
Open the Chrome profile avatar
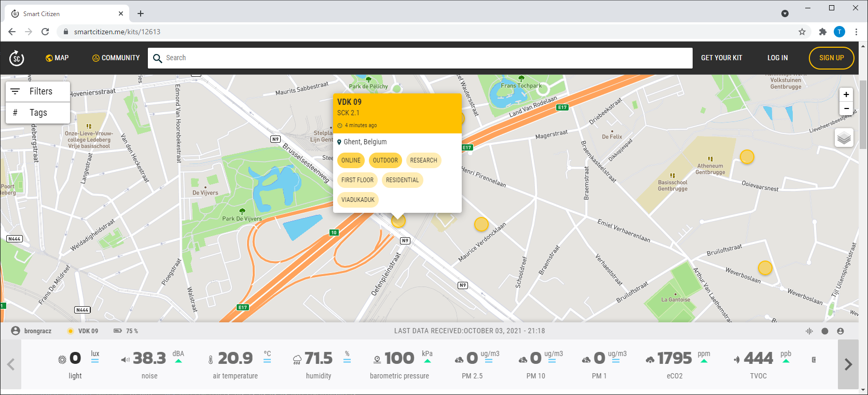click(839, 32)
